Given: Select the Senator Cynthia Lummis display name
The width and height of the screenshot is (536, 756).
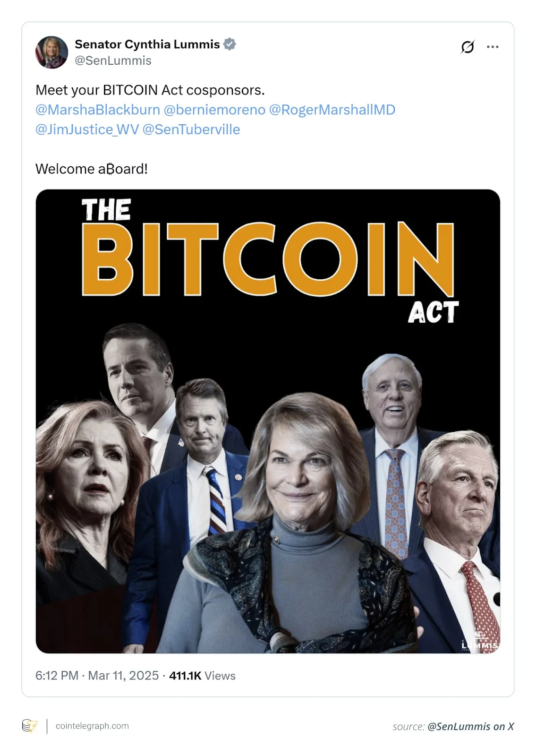Looking at the screenshot, I should pos(148,43).
